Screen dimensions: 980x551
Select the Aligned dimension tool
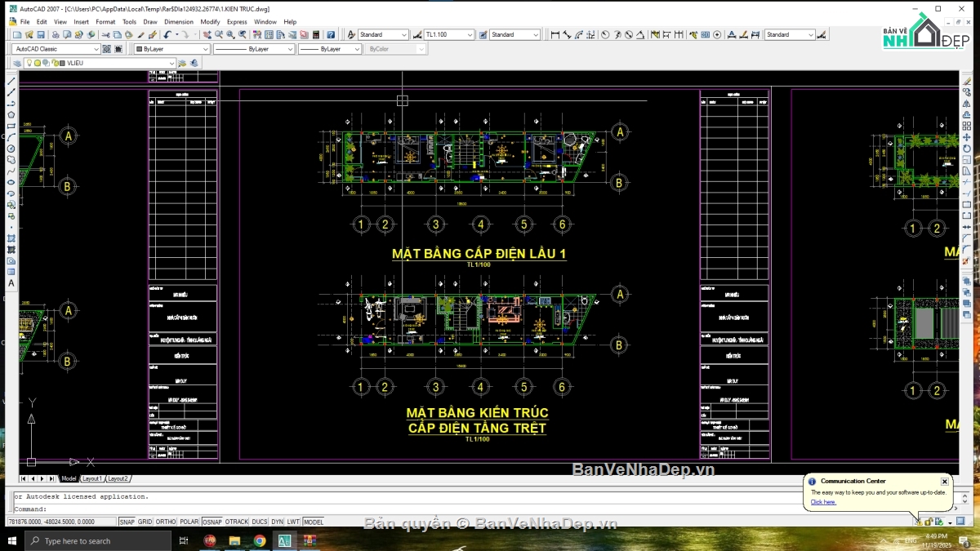click(x=567, y=34)
